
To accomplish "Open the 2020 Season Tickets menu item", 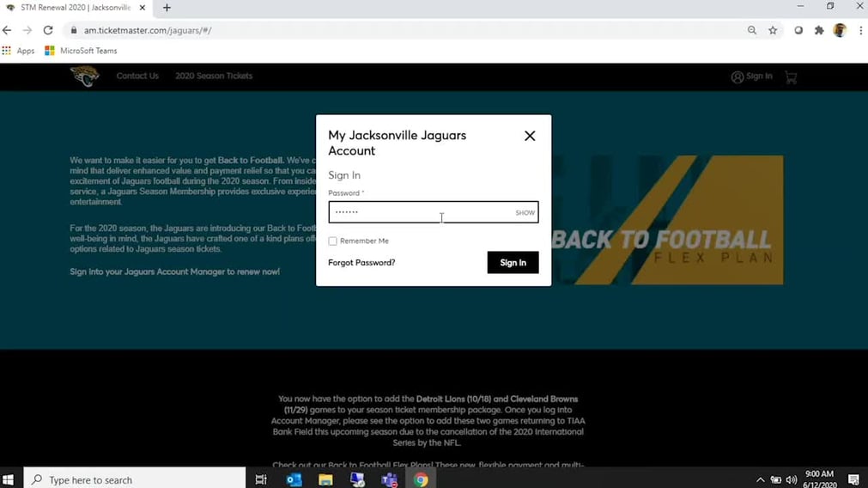I will click(x=214, y=76).
